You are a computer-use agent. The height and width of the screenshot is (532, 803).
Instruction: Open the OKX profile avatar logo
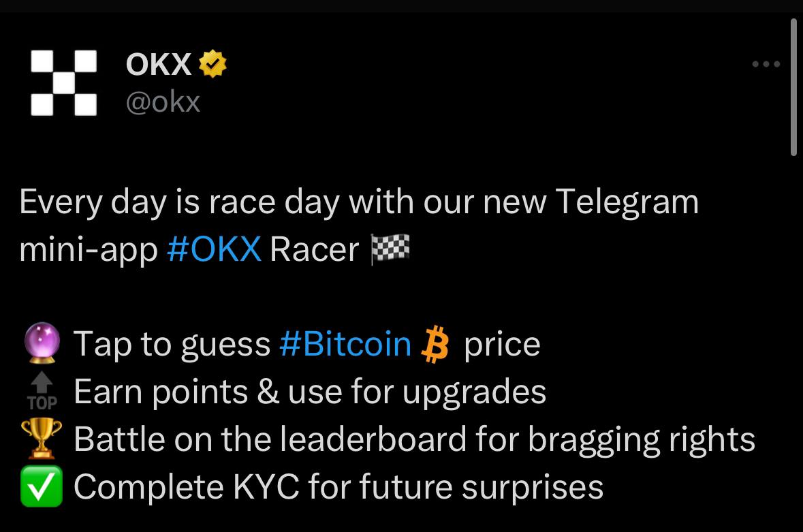point(63,83)
